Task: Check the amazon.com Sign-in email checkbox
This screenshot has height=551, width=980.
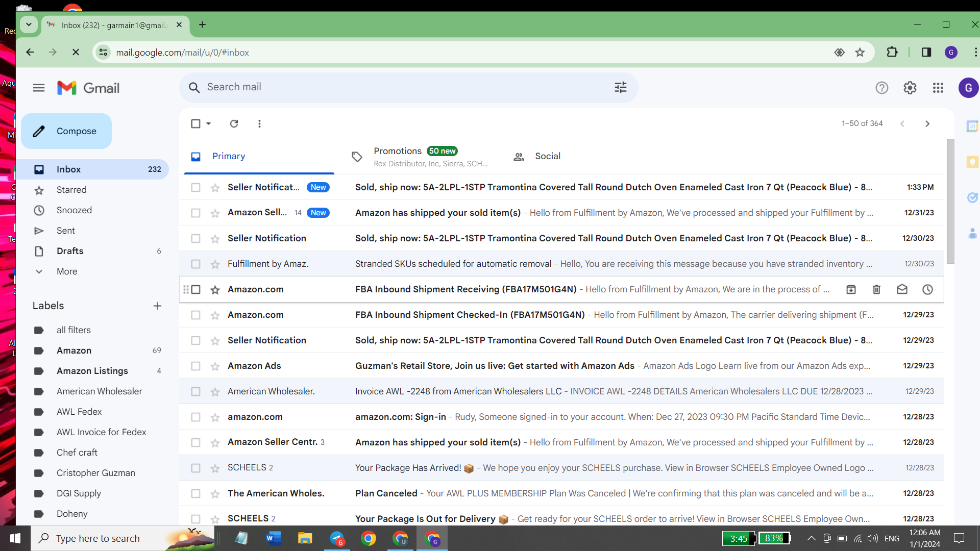Action: coord(195,417)
